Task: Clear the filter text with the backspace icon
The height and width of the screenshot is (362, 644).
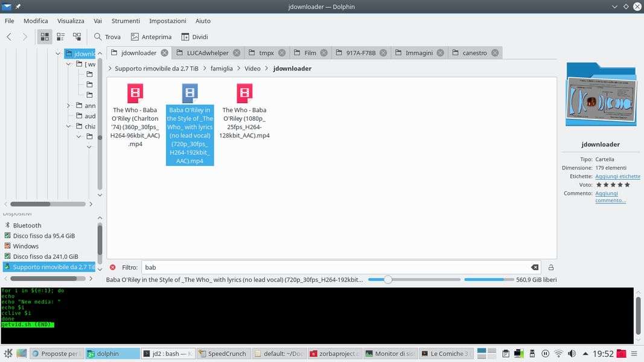Action: tap(534, 267)
